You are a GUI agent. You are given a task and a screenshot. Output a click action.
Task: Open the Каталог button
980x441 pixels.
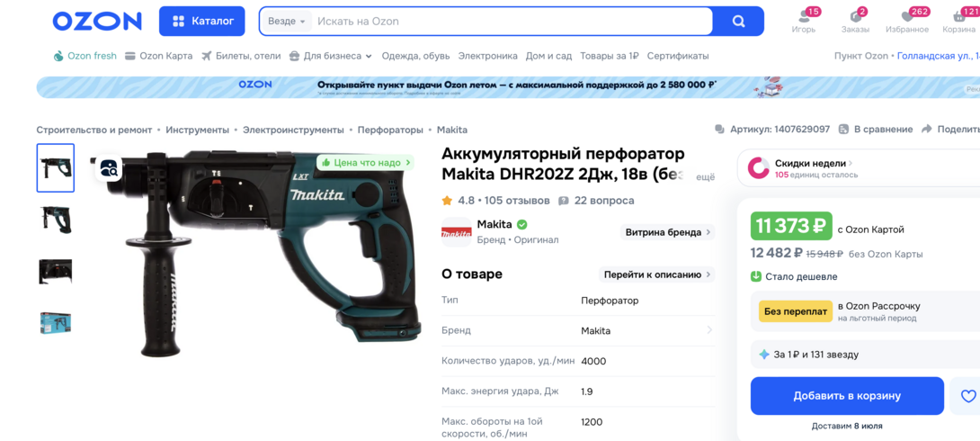pos(202,22)
